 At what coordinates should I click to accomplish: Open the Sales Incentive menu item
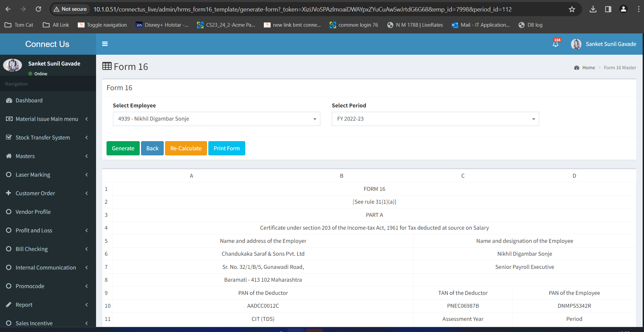click(48, 323)
